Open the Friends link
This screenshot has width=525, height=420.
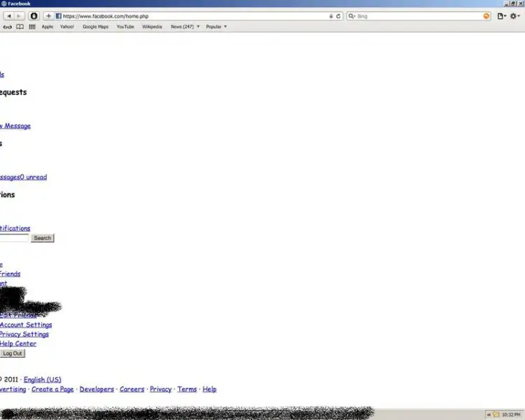(10, 274)
